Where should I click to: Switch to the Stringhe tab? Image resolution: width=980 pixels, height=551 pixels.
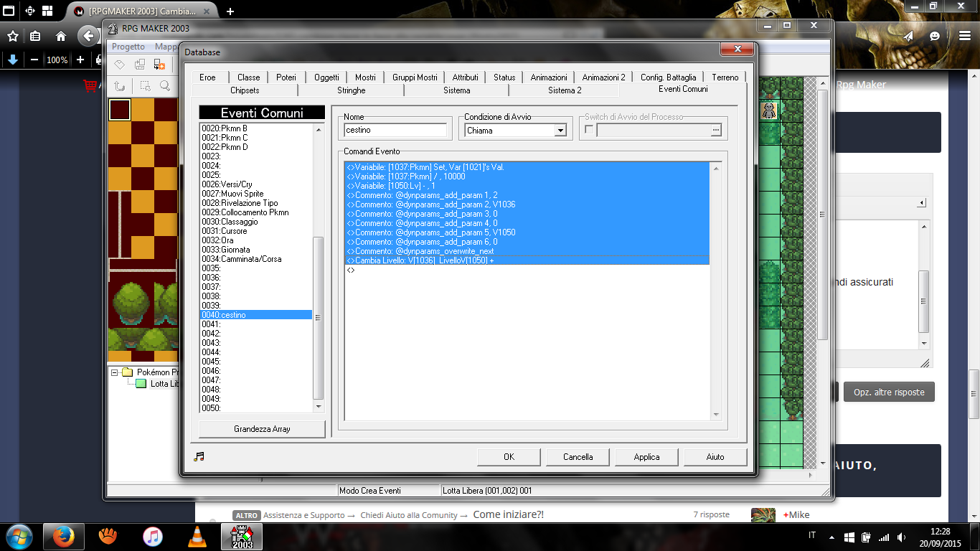[352, 90]
